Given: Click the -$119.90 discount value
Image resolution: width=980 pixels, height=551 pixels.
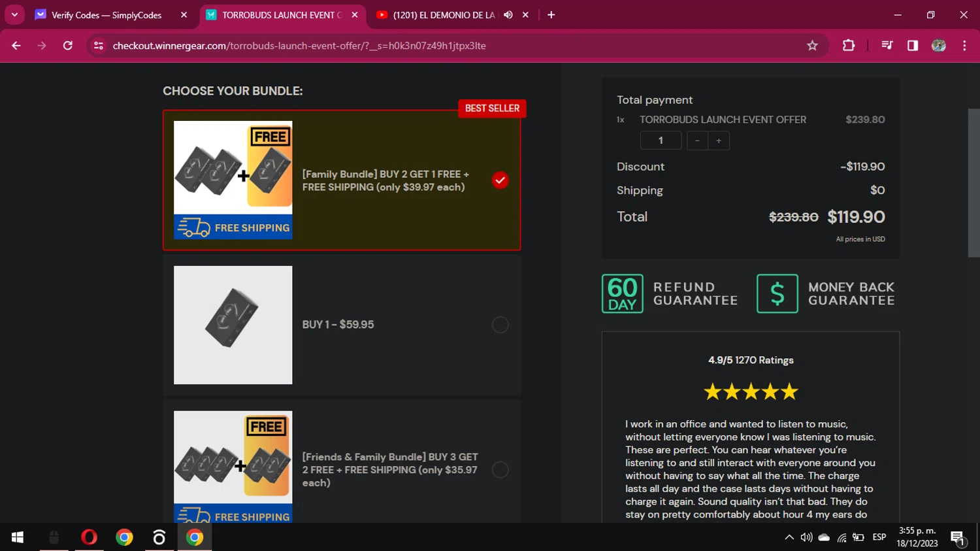Looking at the screenshot, I should pos(862,167).
